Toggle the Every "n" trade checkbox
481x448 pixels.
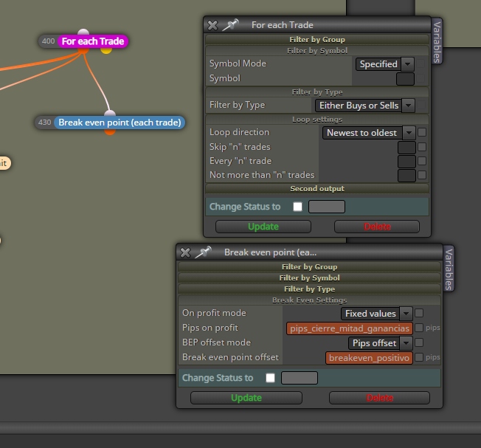coord(422,161)
